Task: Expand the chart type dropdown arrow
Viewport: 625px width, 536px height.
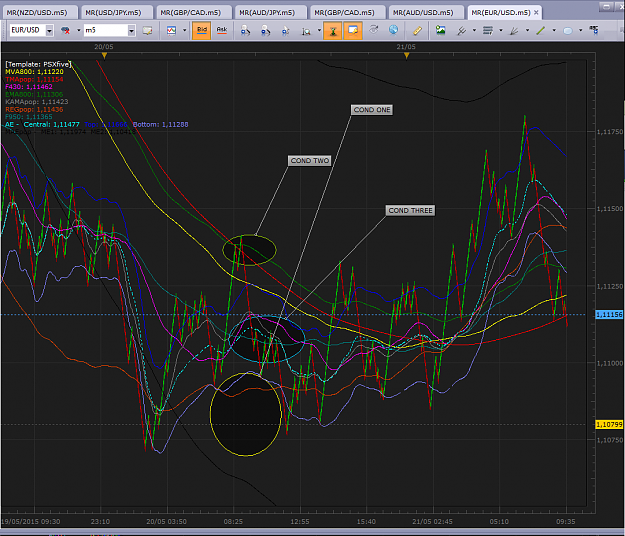Action: 184,30
